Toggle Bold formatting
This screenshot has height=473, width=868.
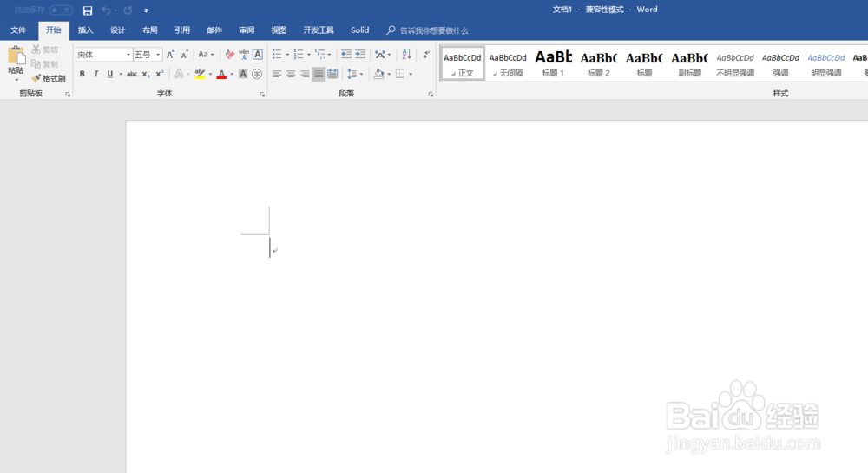pos(82,74)
